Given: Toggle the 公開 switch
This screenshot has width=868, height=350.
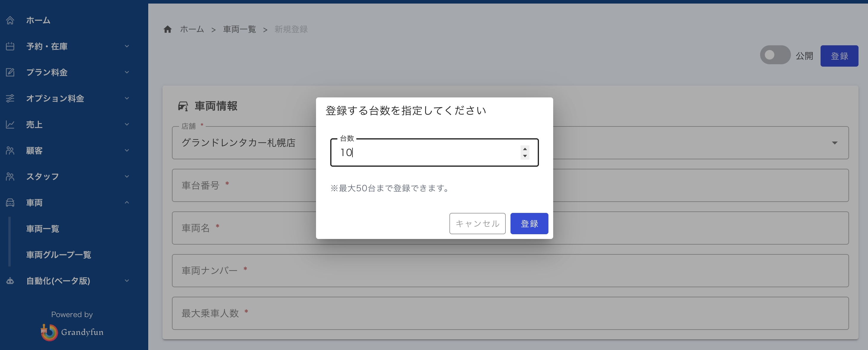Looking at the screenshot, I should pyautogui.click(x=775, y=55).
